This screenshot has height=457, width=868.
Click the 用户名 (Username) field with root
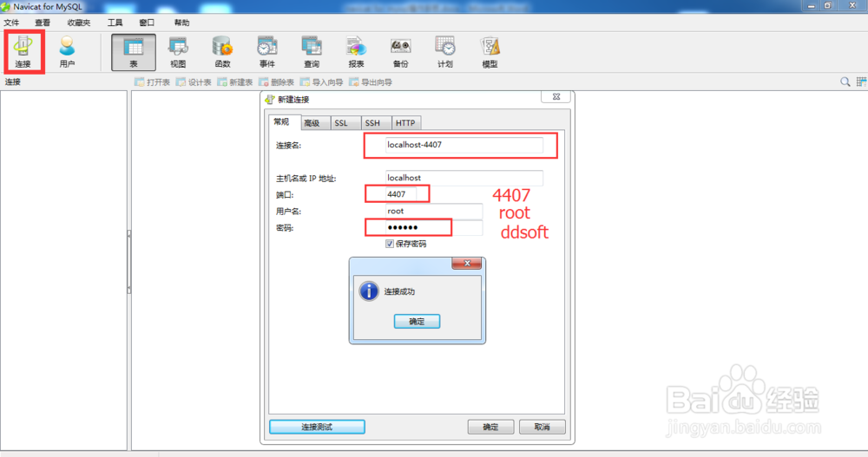[433, 211]
